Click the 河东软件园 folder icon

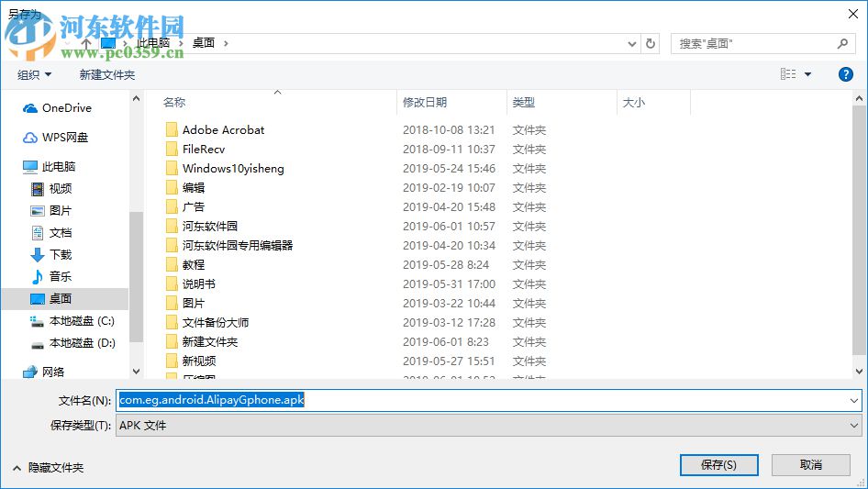tap(172, 226)
